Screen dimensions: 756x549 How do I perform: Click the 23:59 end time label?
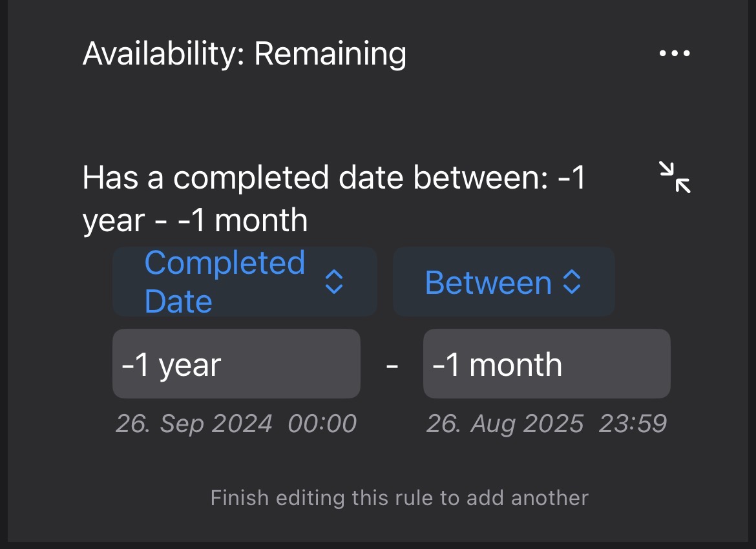(633, 424)
